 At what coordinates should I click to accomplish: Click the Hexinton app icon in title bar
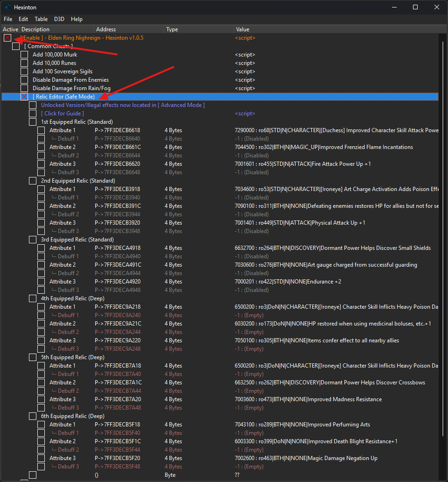click(x=8, y=7)
